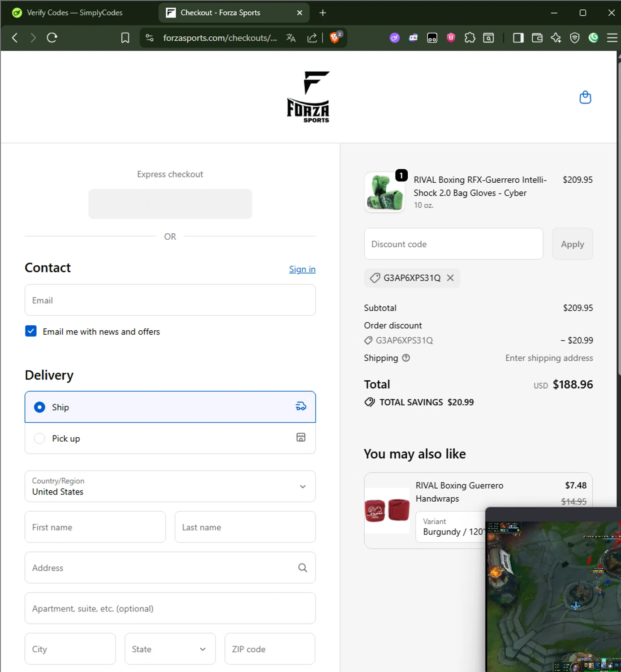The width and height of the screenshot is (621, 672).
Task: Toggle Email me with news and offers
Action: [31, 331]
